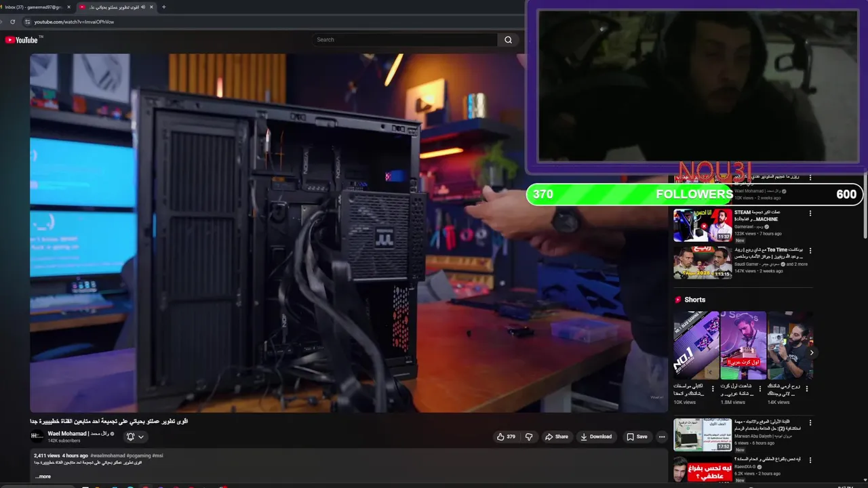Open options for RaeedXA-G video
The width and height of the screenshot is (868, 488).
[810, 460]
